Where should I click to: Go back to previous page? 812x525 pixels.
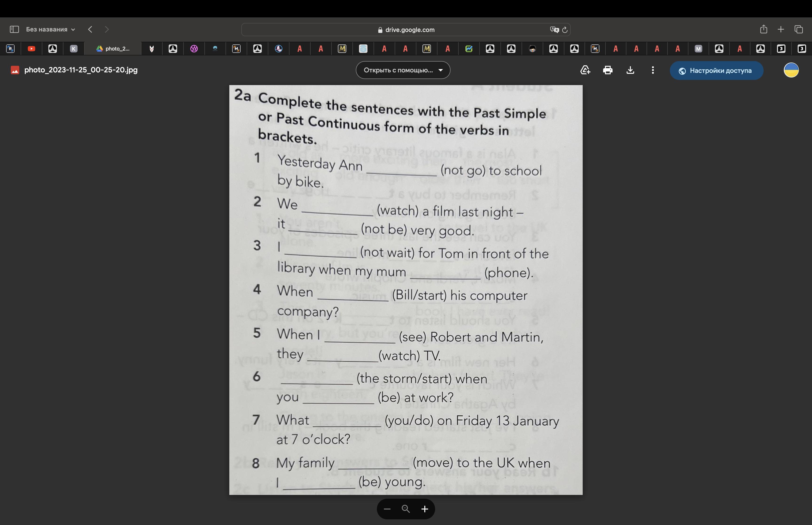click(x=90, y=29)
